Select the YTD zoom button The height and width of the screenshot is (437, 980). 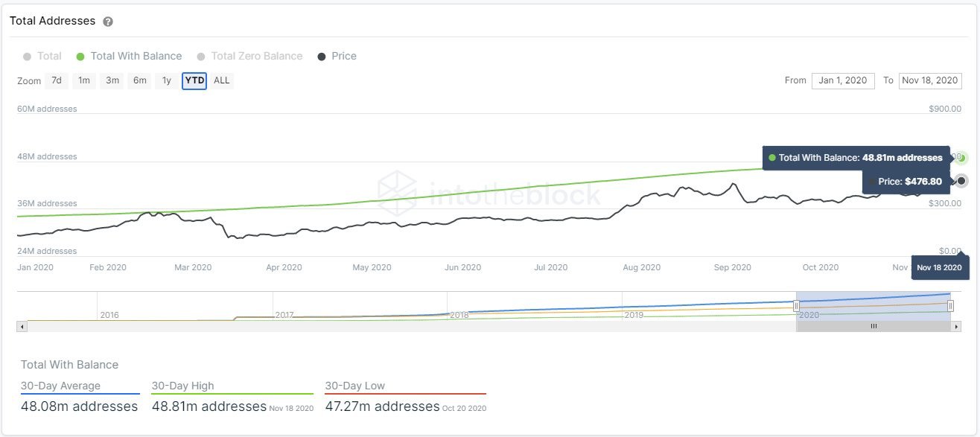coord(194,80)
